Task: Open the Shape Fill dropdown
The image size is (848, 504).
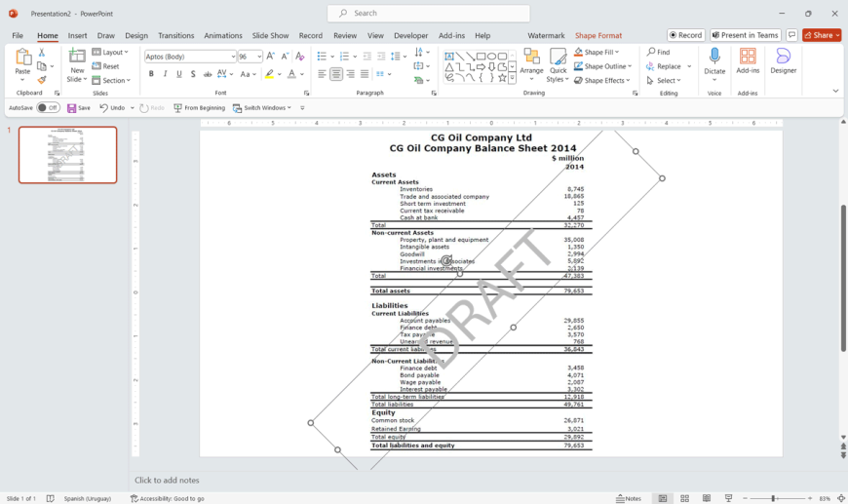Action: (597, 52)
